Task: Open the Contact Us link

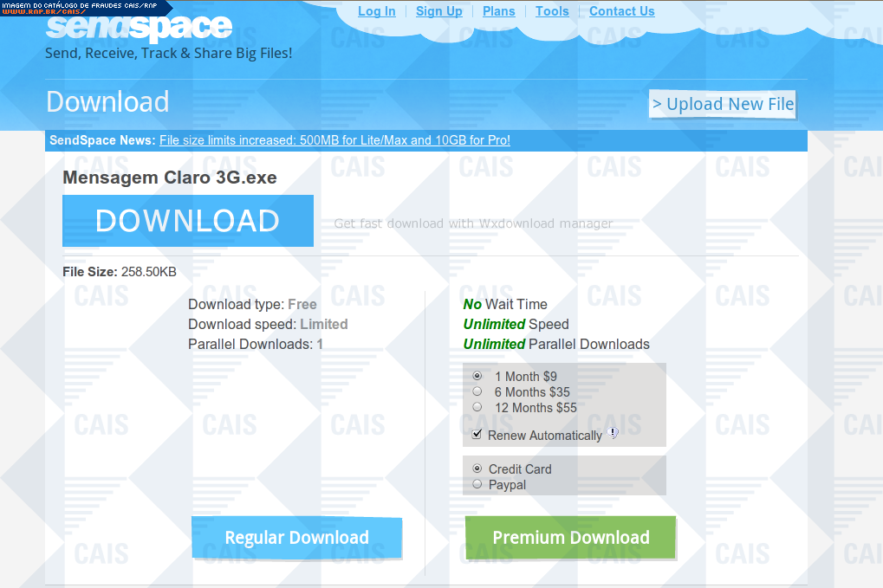Action: click(x=621, y=11)
